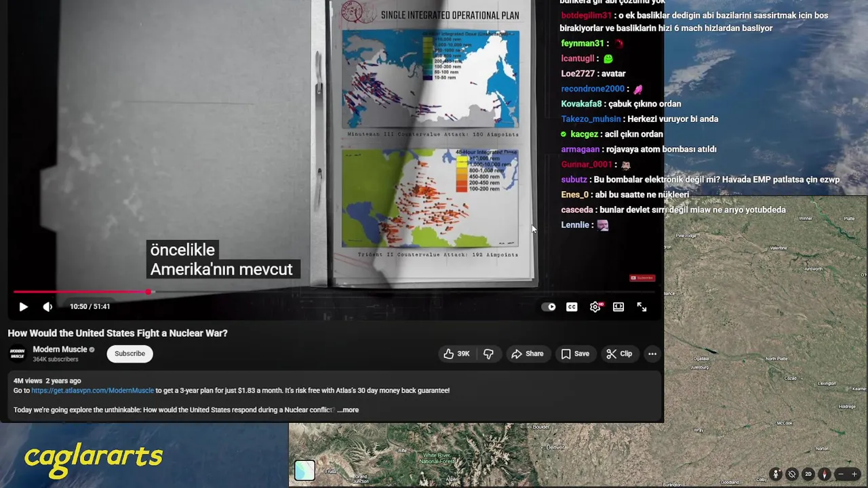Viewport: 868px width, 488px height.
Task: Click 4M views 2 years ago text
Action: (47, 381)
